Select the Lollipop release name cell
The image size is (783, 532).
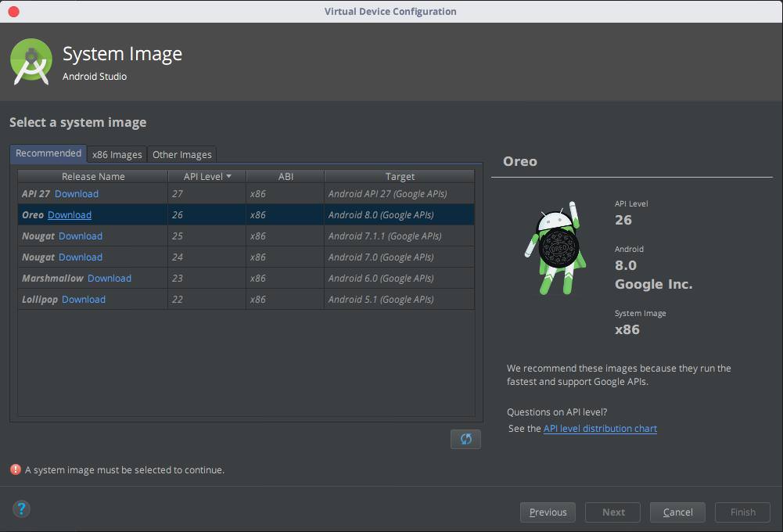(93, 299)
